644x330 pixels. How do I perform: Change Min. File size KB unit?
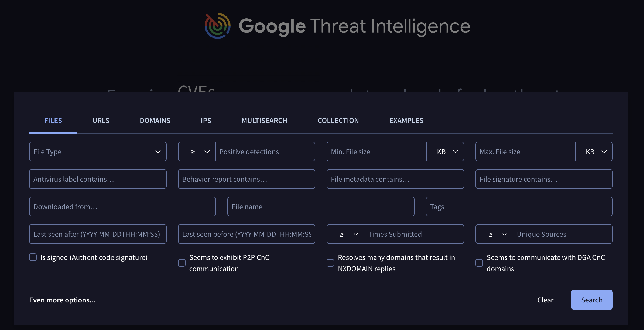tap(445, 152)
